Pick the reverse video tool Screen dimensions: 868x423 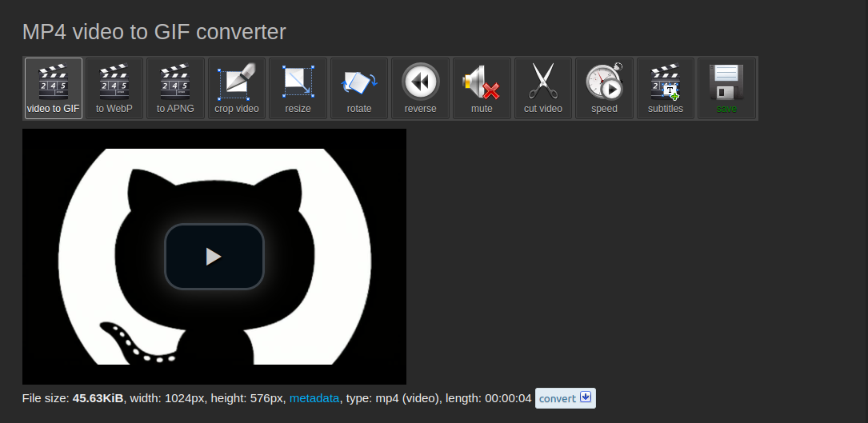coord(420,88)
